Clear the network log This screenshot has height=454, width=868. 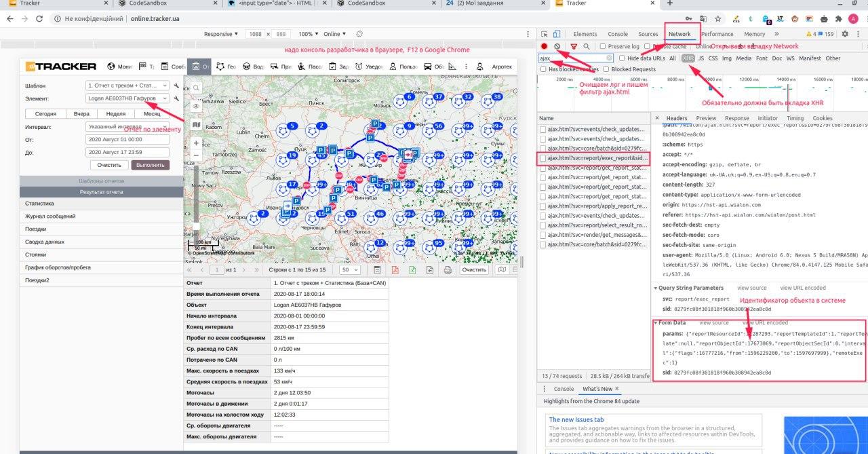pyautogui.click(x=557, y=46)
